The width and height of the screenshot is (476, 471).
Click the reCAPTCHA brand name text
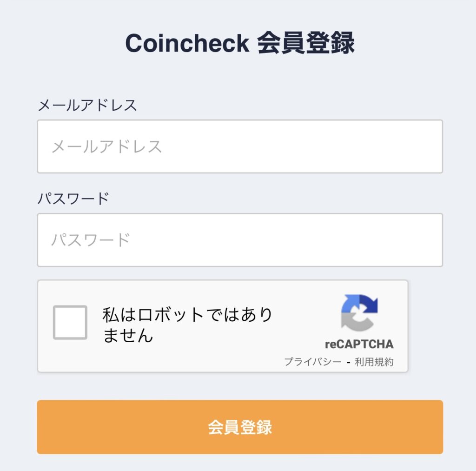[359, 345]
